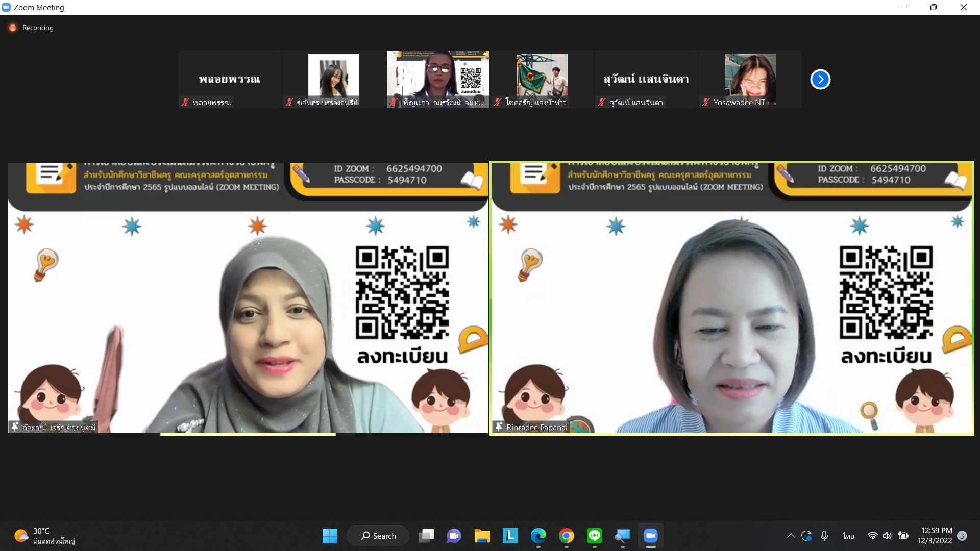Select the พลอยพรรณ participant thumbnail

click(230, 79)
